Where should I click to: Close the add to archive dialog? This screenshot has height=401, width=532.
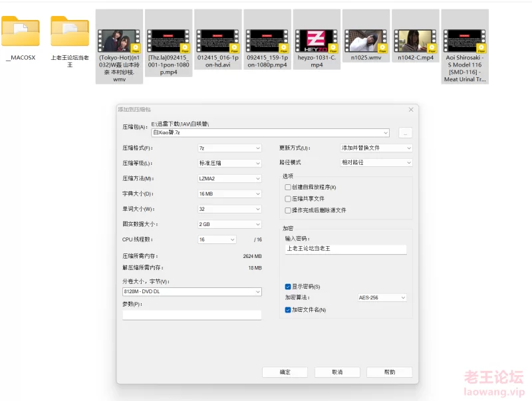pyautogui.click(x=411, y=110)
